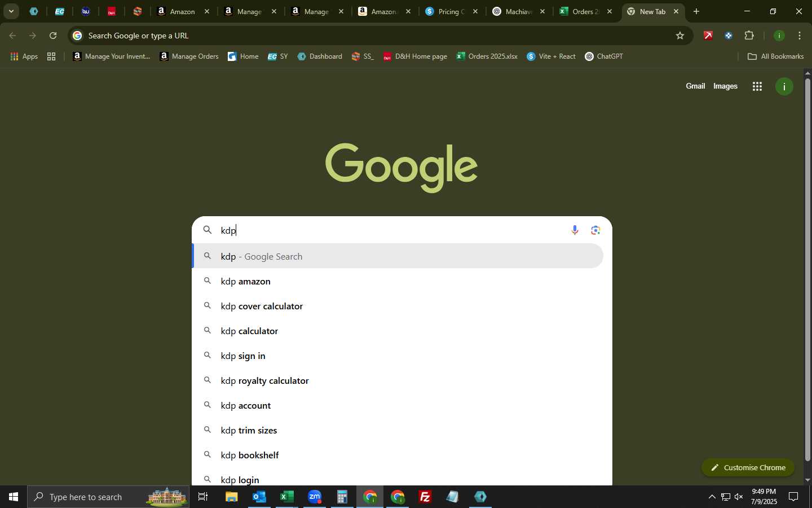Open the Extensions puzzle icon
This screenshot has width=812, height=508.
pos(749,36)
